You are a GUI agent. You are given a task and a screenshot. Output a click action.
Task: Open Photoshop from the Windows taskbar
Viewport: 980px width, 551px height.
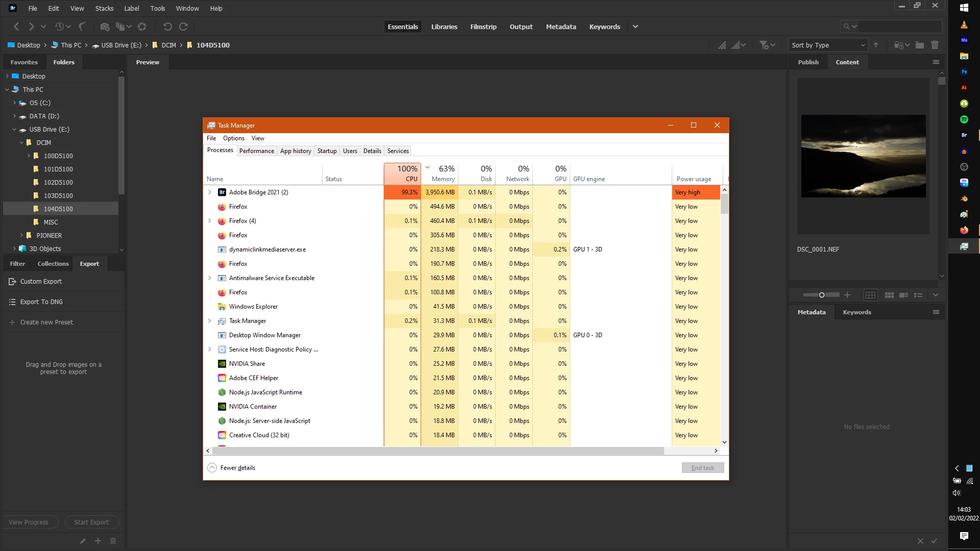tap(964, 72)
